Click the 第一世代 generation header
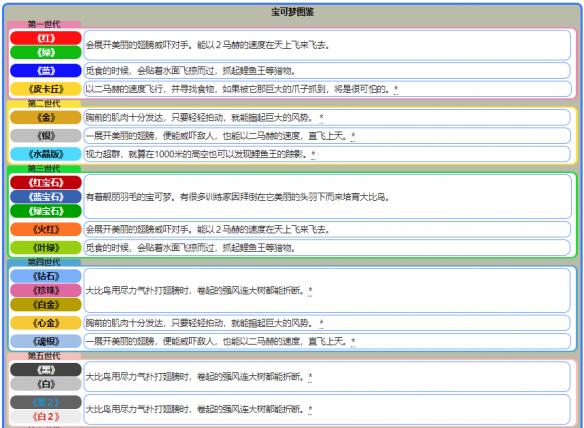584x428 pixels. [x=44, y=24]
